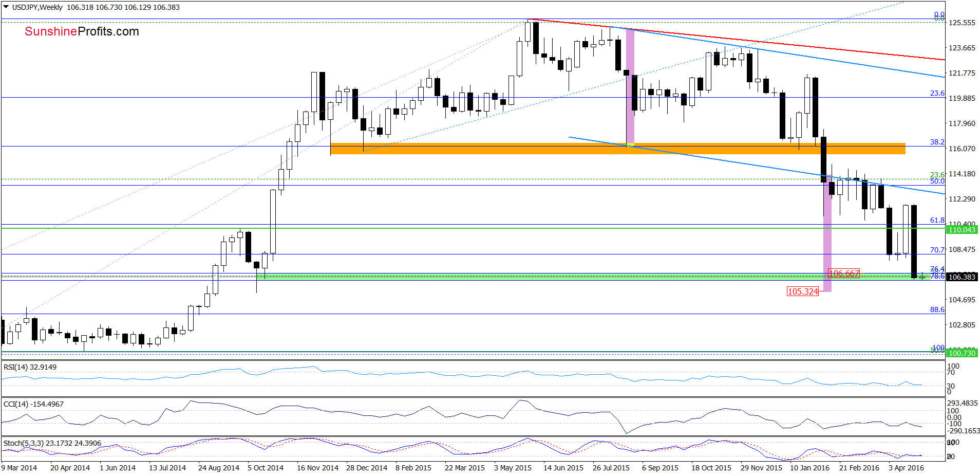Viewport: 980px width, 475px height.
Task: Click the 28 Dec 2014 date label
Action: pyautogui.click(x=367, y=468)
